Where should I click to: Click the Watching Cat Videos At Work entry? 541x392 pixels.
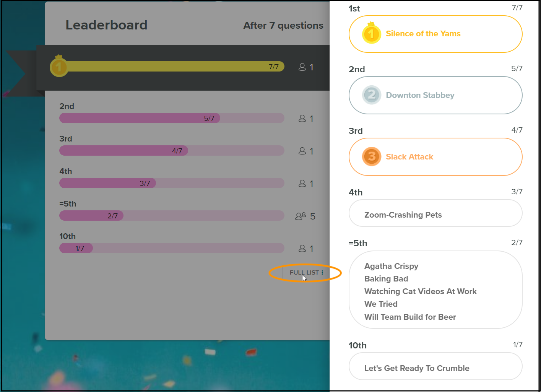(421, 291)
